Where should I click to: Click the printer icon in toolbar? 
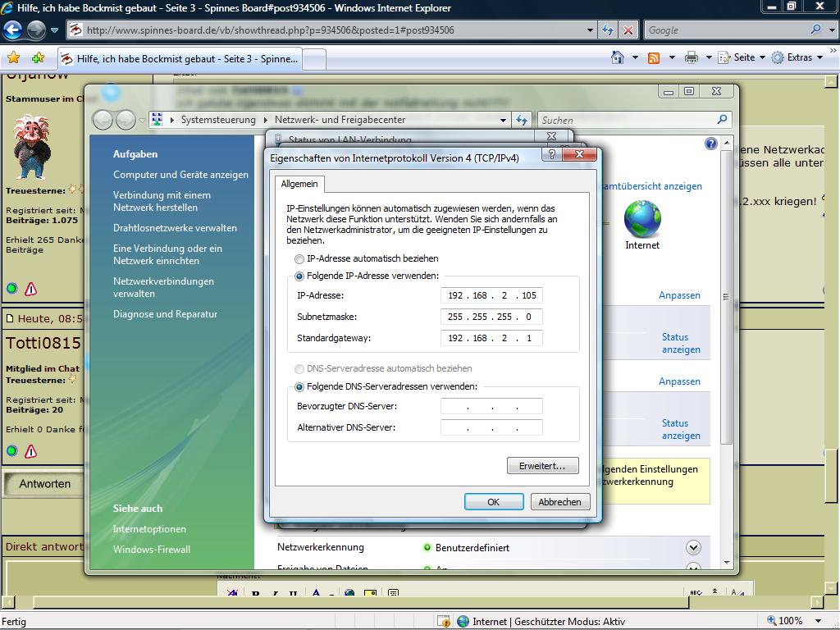(691, 57)
